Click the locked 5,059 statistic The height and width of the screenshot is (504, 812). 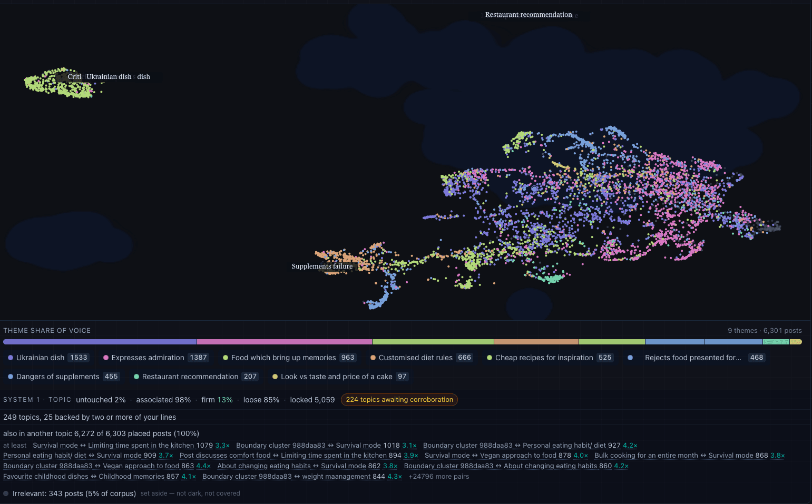pos(312,400)
